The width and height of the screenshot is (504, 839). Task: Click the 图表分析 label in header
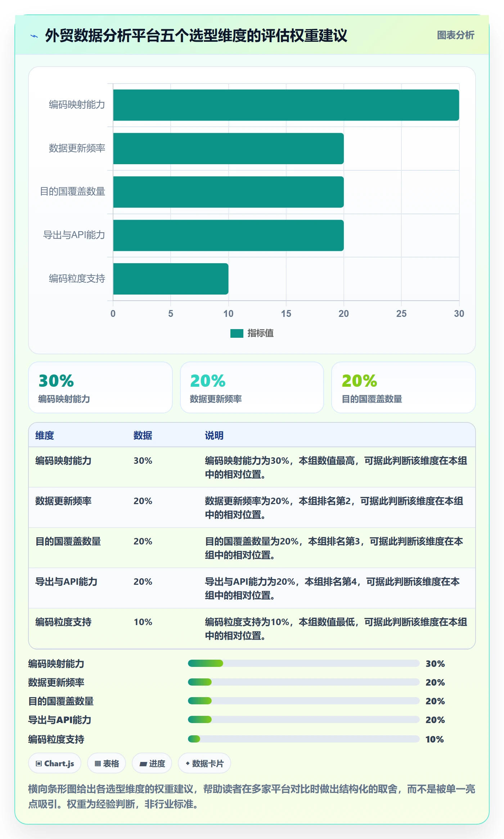[x=455, y=35]
